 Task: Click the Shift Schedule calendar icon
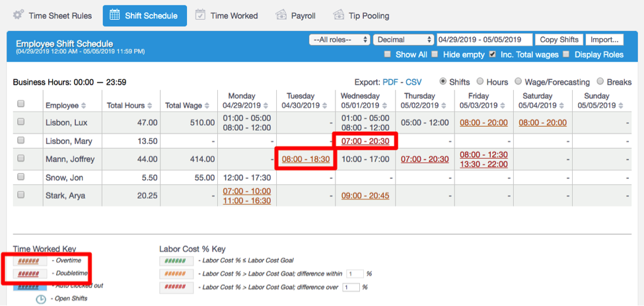(114, 16)
